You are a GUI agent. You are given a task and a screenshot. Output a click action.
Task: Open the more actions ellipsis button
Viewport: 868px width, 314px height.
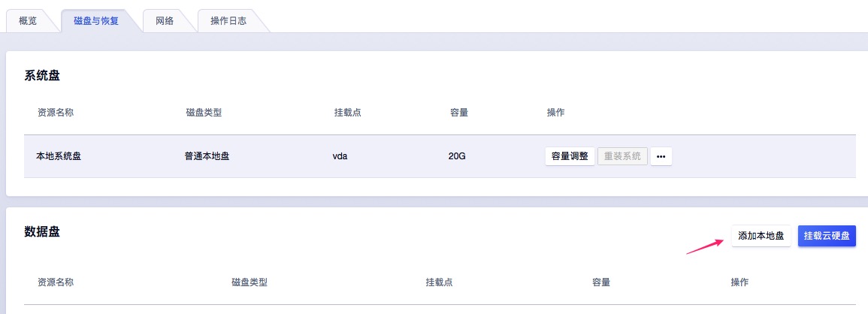661,156
